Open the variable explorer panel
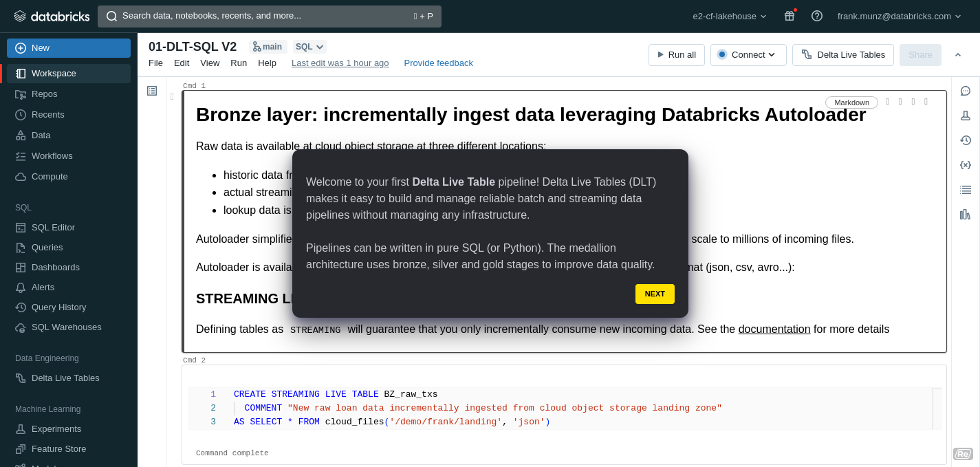Viewport: 980px width, 467px height. (x=965, y=164)
